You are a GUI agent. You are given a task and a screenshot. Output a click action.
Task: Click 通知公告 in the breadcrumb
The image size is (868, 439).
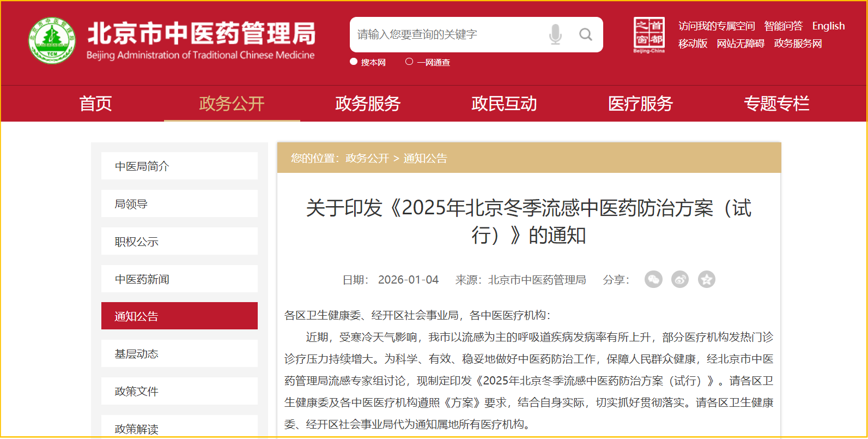click(425, 158)
